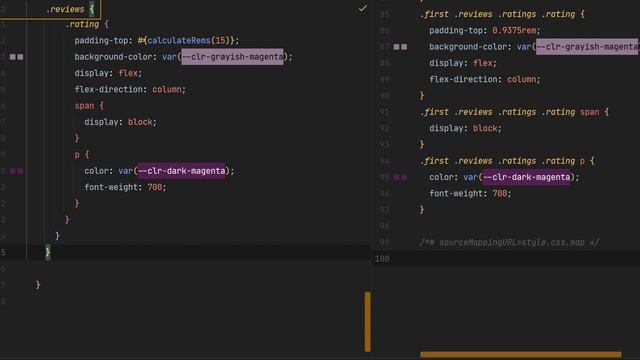The height and width of the screenshot is (360, 640).
Task: Click "display: flex;" in the right pane
Action: [x=463, y=63]
